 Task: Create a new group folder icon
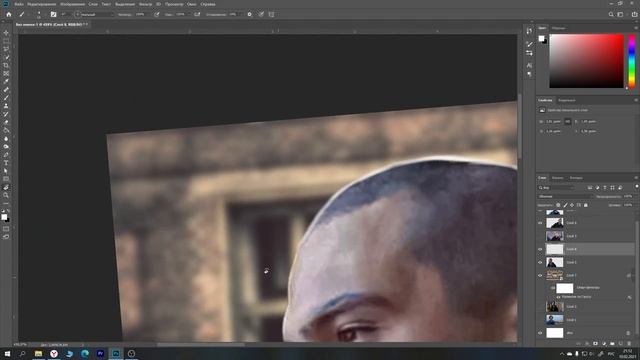[612, 344]
